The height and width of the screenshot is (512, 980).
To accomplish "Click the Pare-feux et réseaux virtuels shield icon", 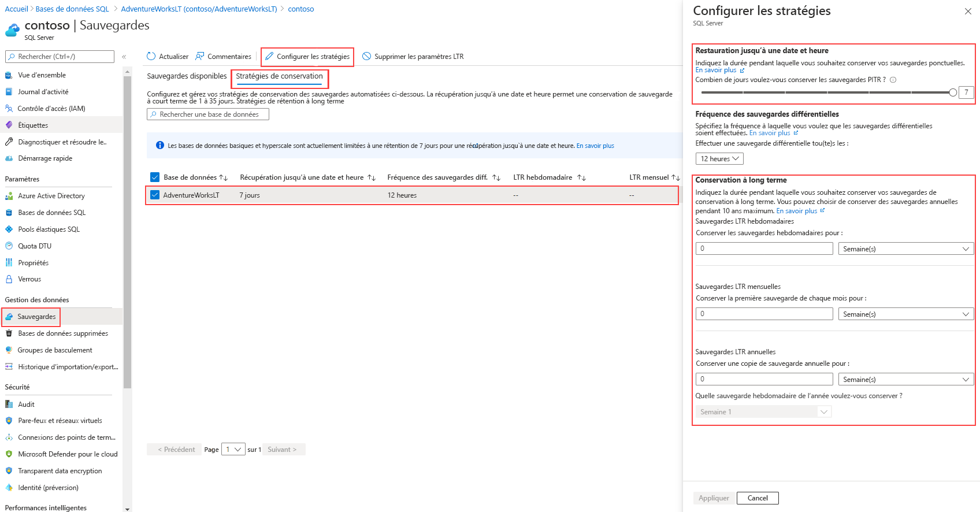I will tap(9, 421).
